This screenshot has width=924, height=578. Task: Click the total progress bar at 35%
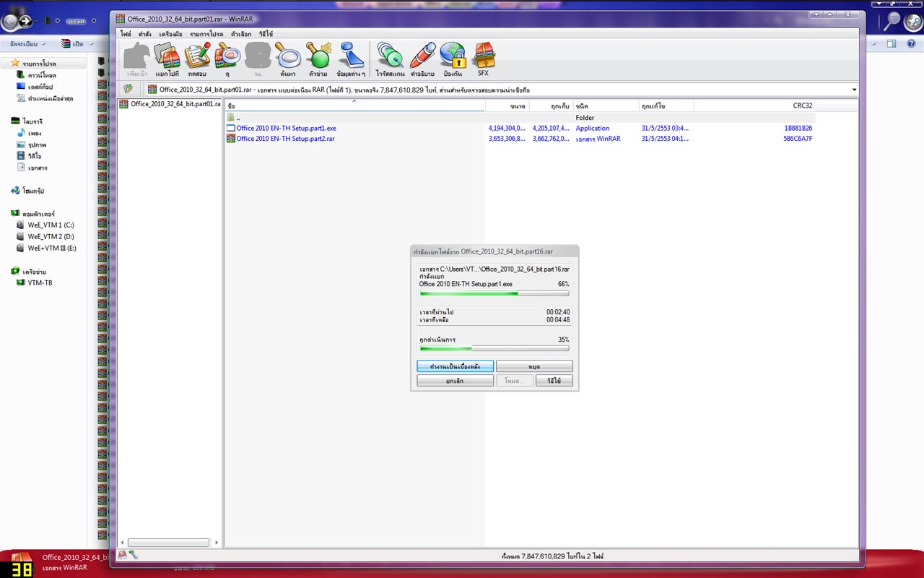point(494,348)
